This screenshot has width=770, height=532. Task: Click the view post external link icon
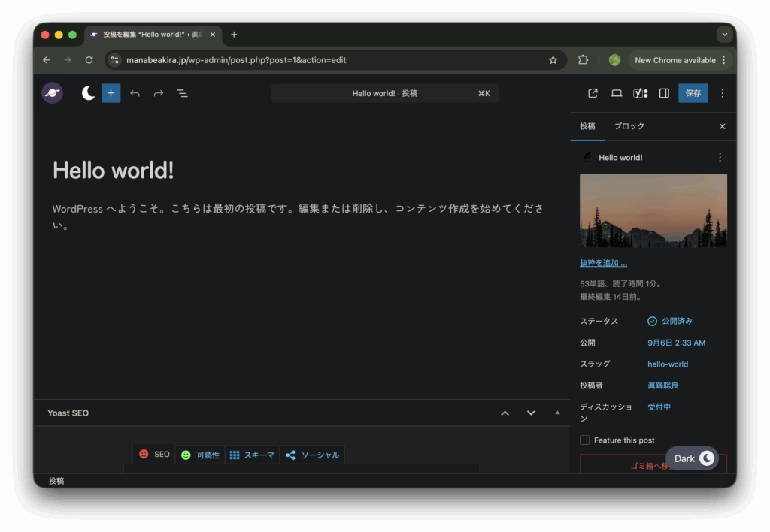point(593,93)
